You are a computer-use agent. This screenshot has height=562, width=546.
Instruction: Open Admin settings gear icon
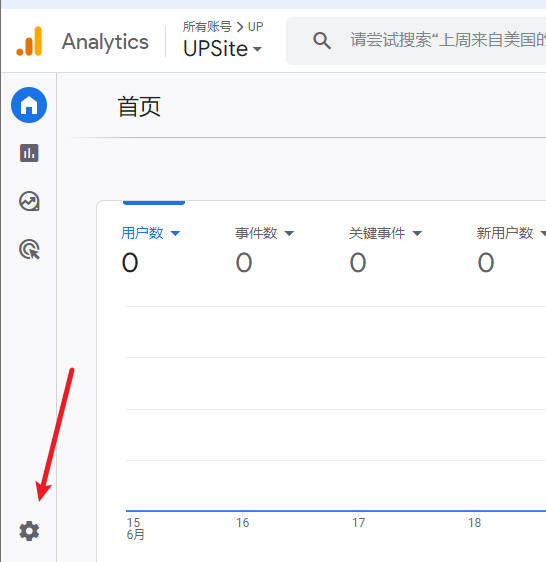[29, 531]
